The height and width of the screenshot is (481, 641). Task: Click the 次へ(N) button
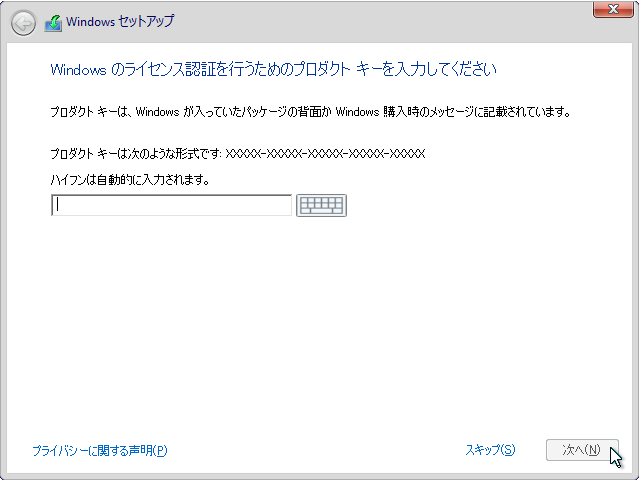point(582,450)
